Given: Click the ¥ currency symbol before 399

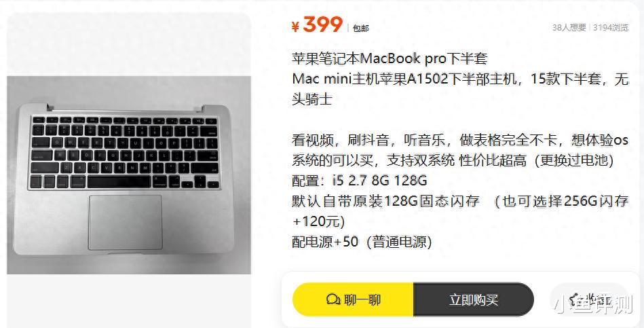Looking at the screenshot, I should point(295,26).
